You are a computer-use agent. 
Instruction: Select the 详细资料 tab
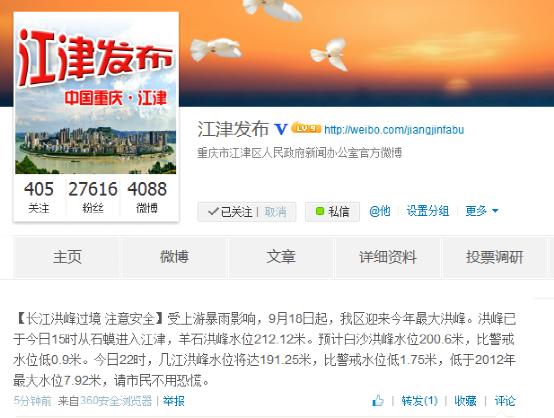(388, 257)
